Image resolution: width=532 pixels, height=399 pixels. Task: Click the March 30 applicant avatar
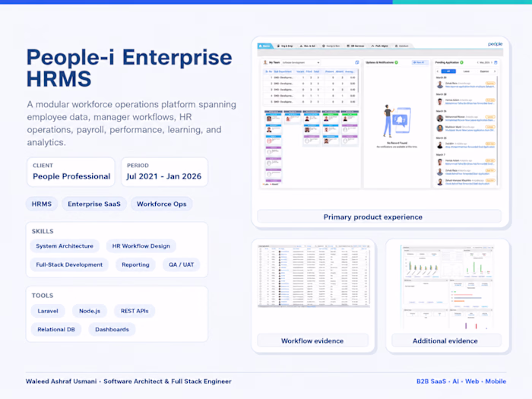coord(440,84)
